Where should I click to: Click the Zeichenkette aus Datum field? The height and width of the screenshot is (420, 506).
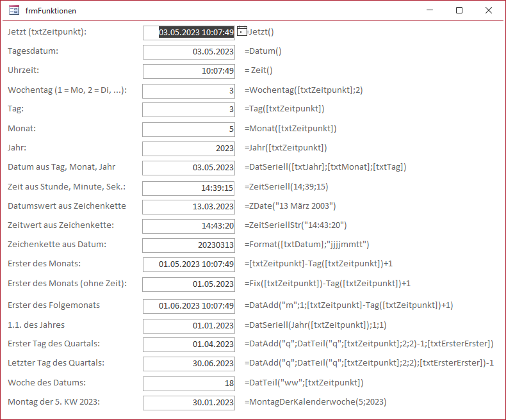(189, 245)
